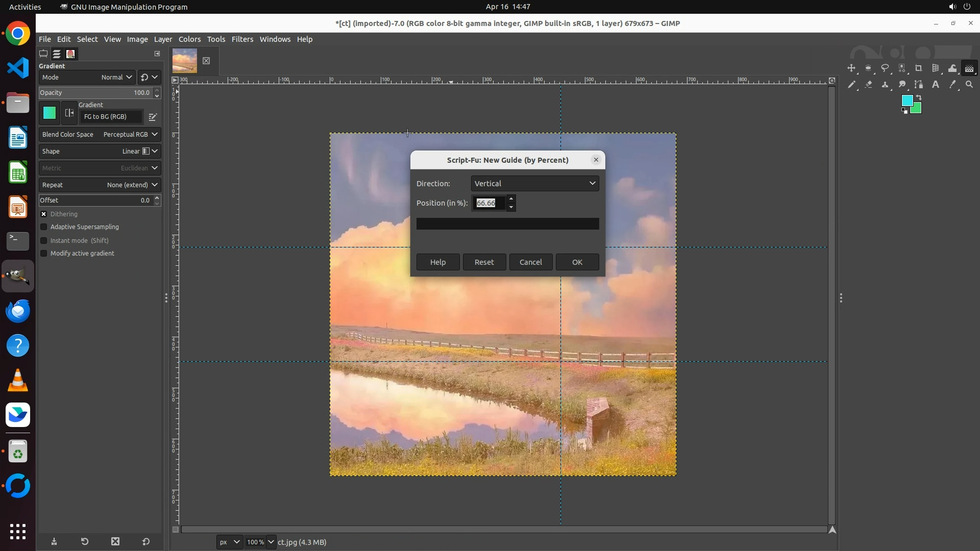
Task: Open the Repeat None (extend) dropdown
Action: pyautogui.click(x=100, y=185)
